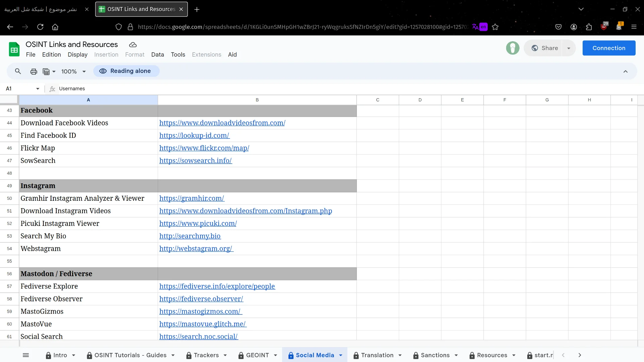Open the Share options dropdown arrow

click(x=569, y=48)
